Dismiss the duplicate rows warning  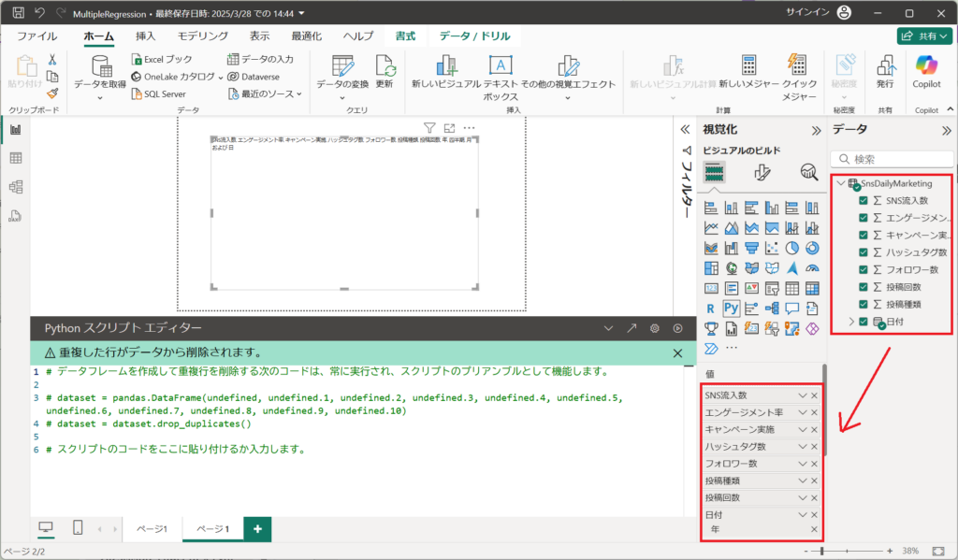[x=677, y=353]
